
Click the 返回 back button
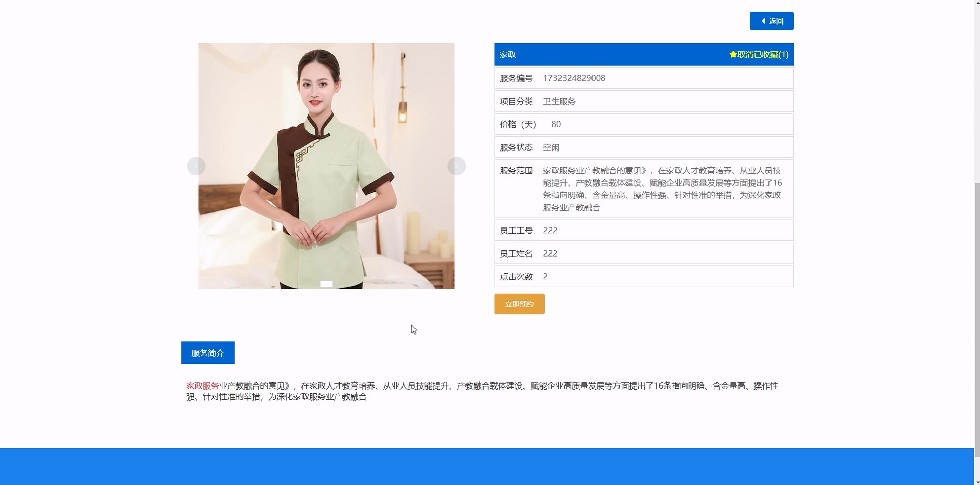tap(771, 21)
